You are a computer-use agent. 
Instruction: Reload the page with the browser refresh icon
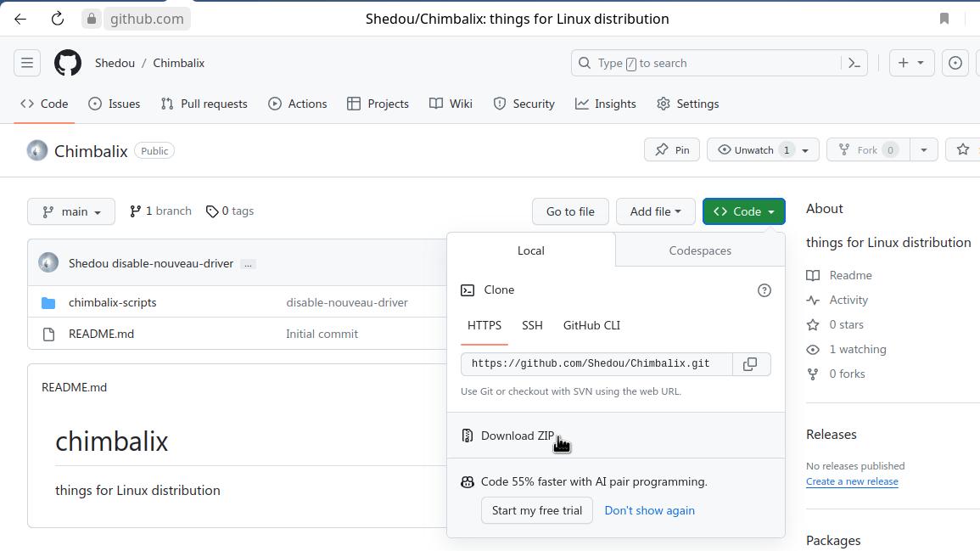point(58,19)
